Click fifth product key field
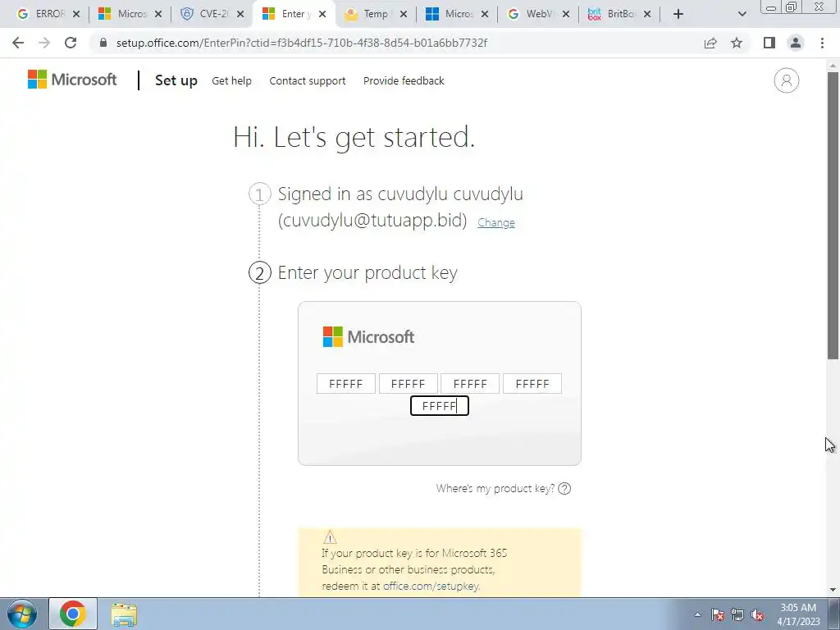The image size is (840, 630). (x=440, y=405)
